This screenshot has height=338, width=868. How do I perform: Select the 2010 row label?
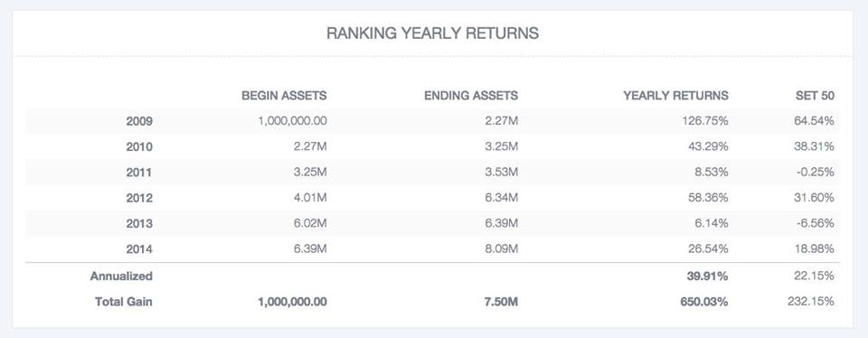click(139, 147)
